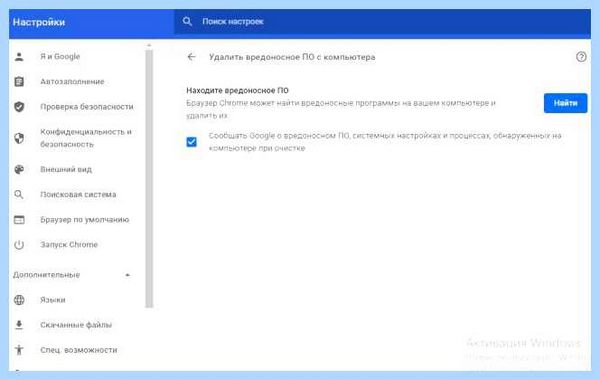Click the Настройки header title

point(39,22)
